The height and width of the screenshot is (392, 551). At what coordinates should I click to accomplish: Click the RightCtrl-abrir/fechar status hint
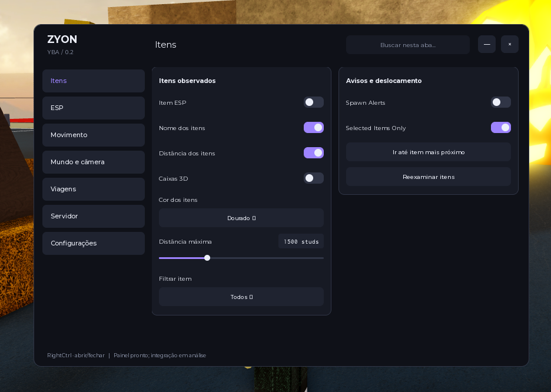coord(76,356)
